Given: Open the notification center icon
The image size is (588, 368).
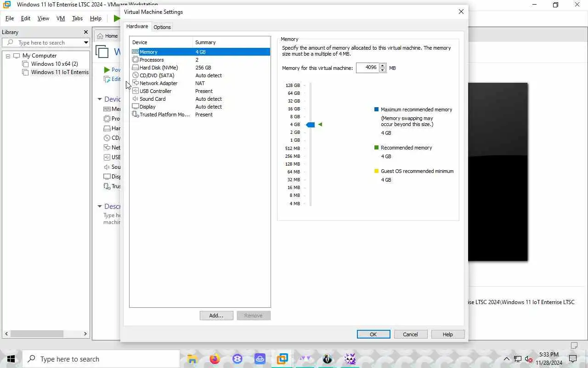Looking at the screenshot, I should tap(573, 359).
